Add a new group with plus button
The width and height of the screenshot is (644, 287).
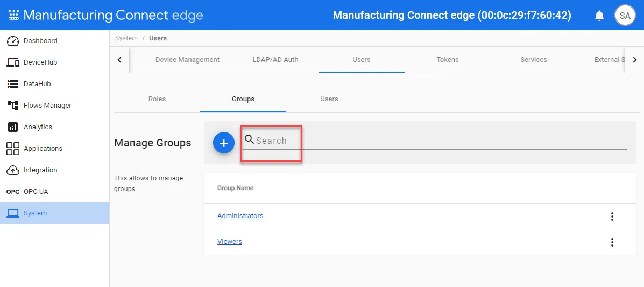[x=224, y=143]
